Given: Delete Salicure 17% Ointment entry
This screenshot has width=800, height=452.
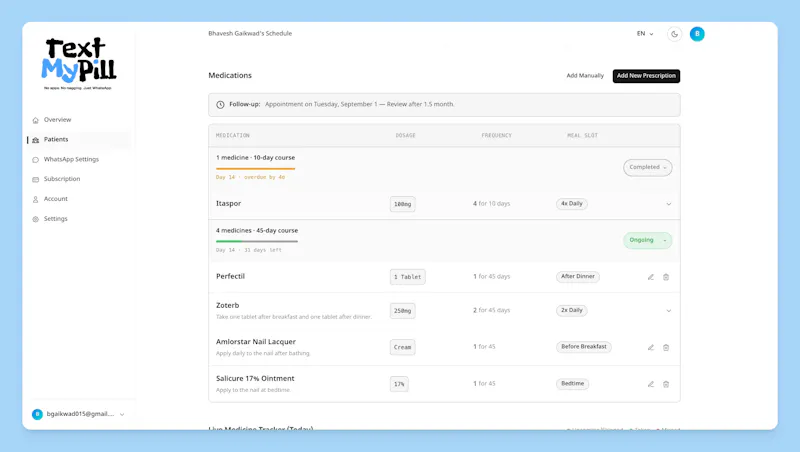Looking at the screenshot, I should tap(666, 384).
